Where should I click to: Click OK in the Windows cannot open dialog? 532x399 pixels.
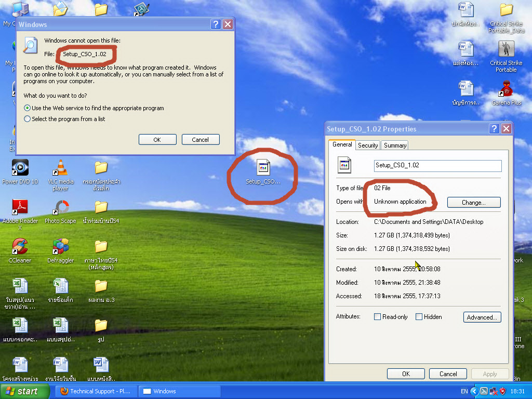click(157, 139)
